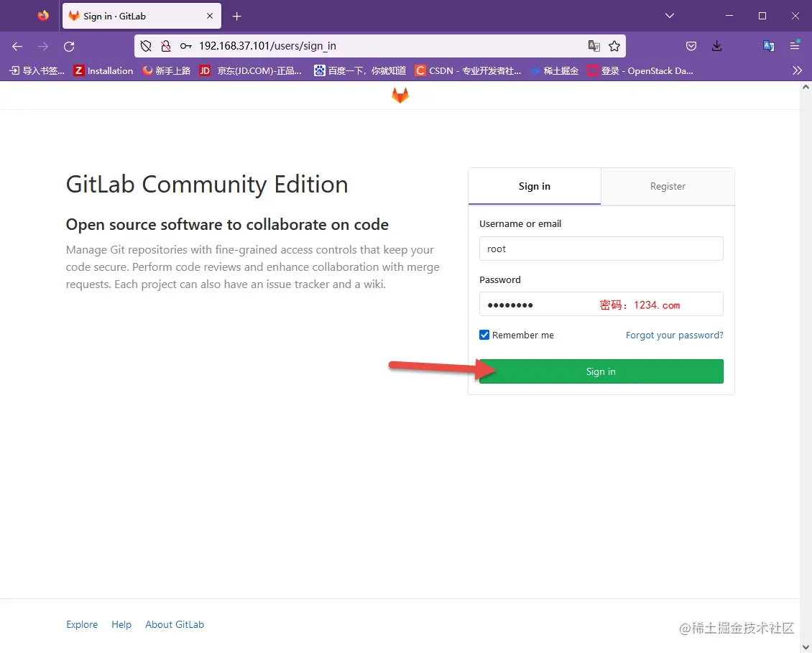Click the Password label text
Screen dimensions: 812x653
click(x=499, y=279)
